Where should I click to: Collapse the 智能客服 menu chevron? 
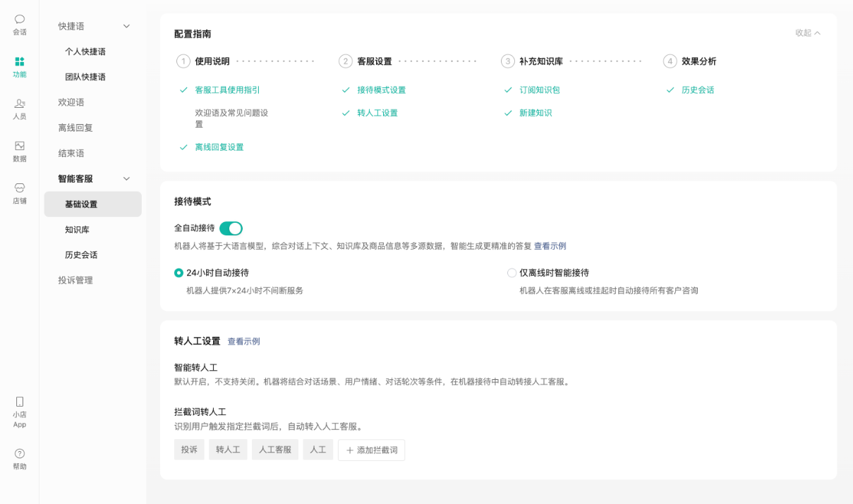(127, 179)
